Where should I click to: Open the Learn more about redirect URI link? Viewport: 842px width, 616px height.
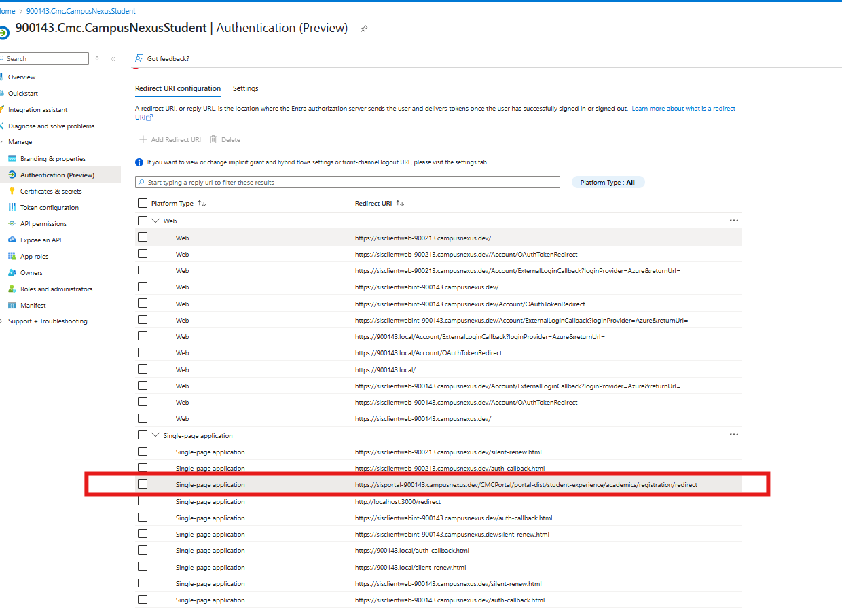coord(683,109)
